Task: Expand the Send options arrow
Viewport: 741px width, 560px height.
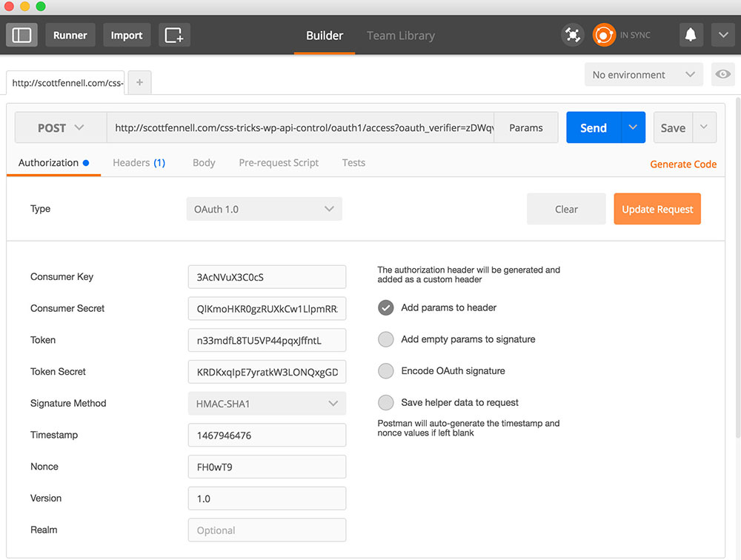Action: [634, 127]
